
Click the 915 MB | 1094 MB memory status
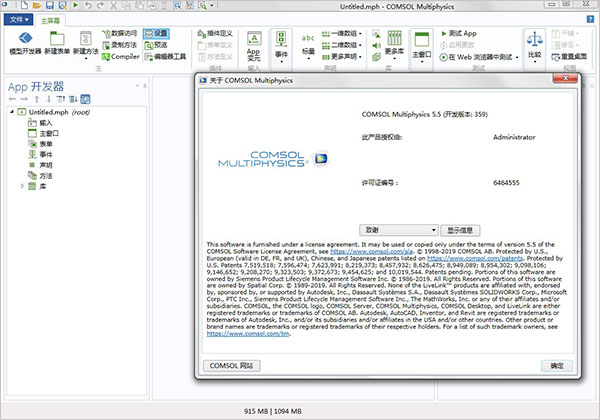(273, 411)
